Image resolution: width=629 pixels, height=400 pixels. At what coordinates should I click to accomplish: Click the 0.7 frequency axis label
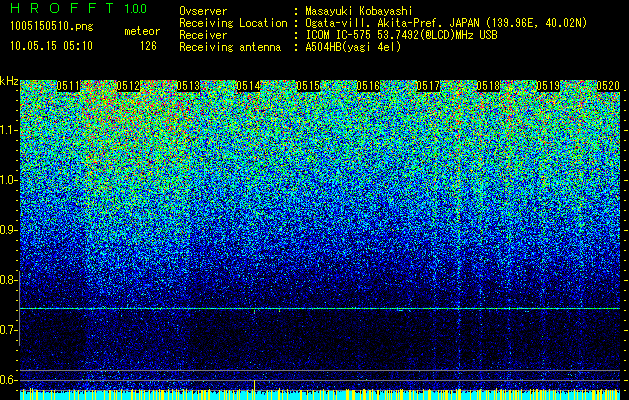(x=9, y=330)
